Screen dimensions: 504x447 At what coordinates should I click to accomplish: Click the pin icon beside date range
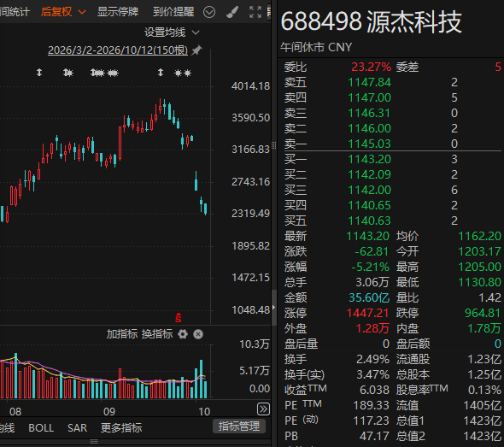click(196, 50)
